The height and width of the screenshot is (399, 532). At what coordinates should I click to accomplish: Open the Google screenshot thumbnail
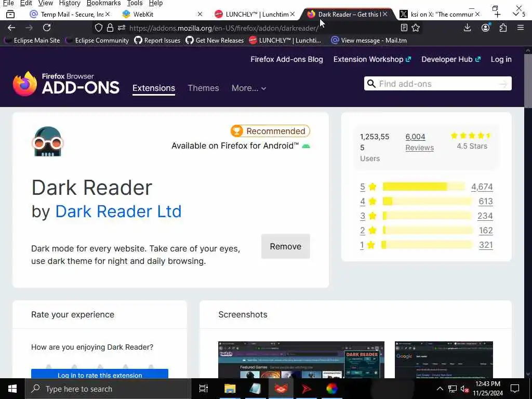pos(444,360)
